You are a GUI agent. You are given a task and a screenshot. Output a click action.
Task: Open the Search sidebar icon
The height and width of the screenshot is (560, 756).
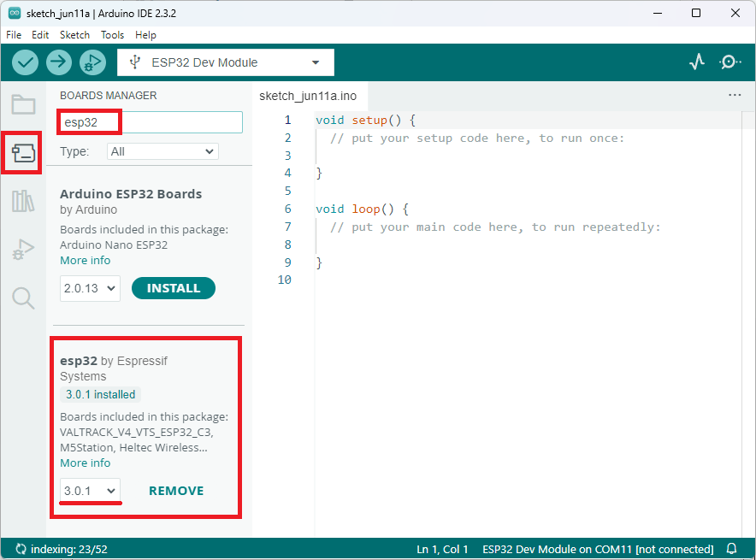pos(21,298)
